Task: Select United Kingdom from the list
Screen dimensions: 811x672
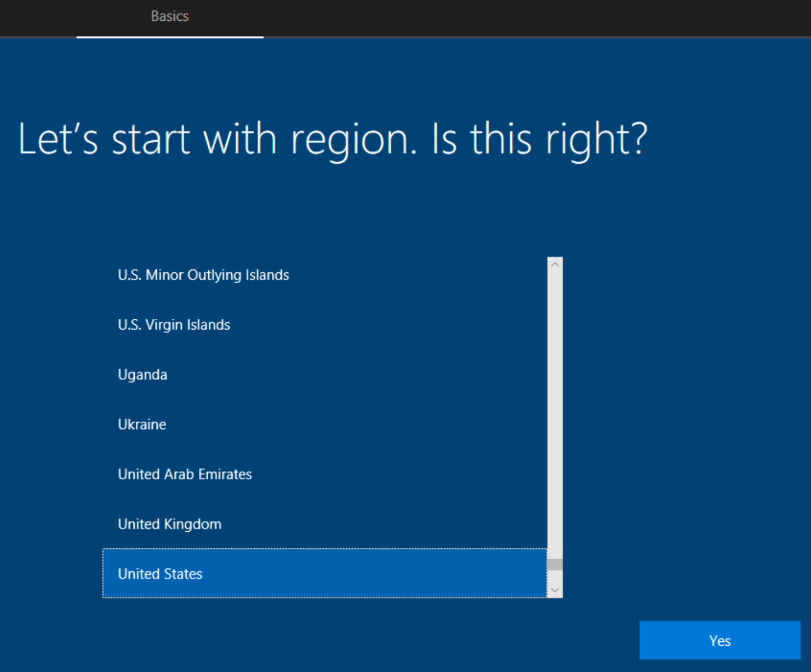Action: point(169,524)
